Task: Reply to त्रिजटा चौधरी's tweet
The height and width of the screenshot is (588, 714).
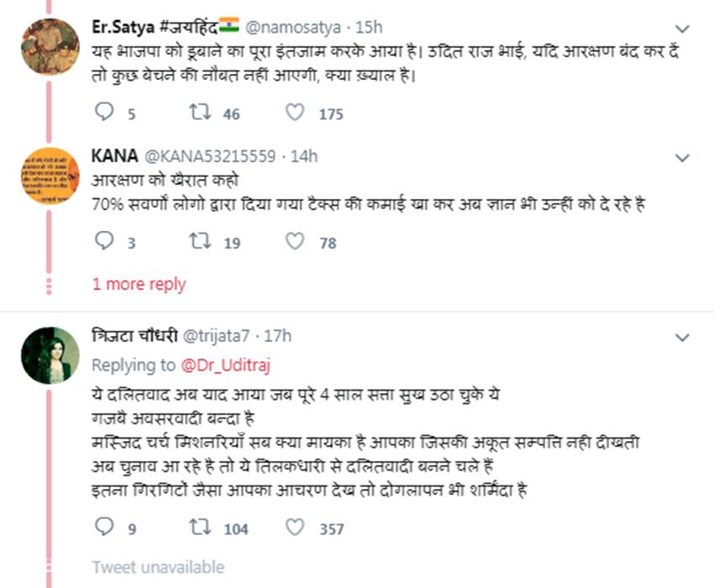Action: click(104, 528)
